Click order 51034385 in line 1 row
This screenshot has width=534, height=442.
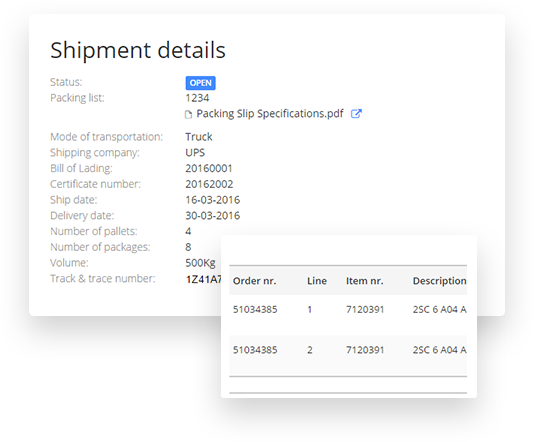pos(255,310)
